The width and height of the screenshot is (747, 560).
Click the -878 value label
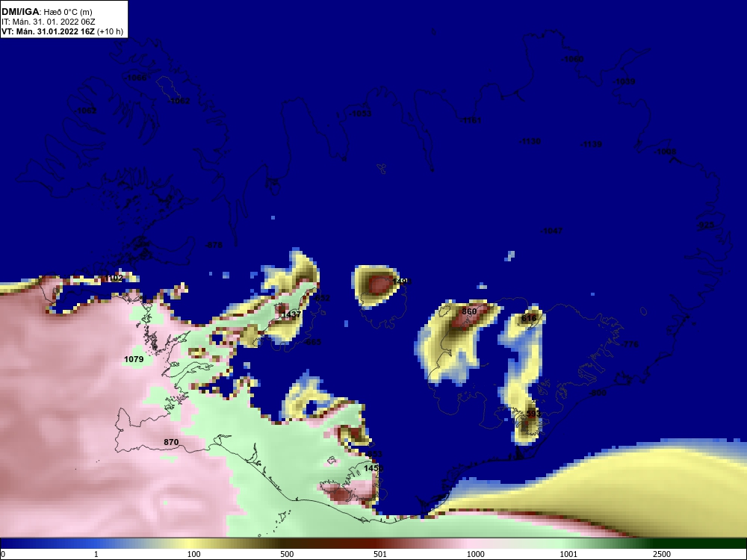pos(214,245)
